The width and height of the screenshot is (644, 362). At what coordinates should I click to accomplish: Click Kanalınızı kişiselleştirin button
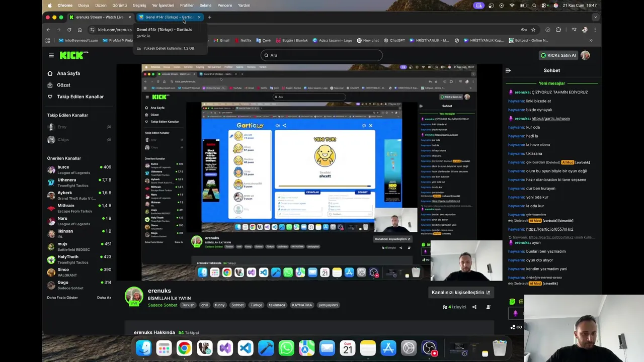point(460,292)
